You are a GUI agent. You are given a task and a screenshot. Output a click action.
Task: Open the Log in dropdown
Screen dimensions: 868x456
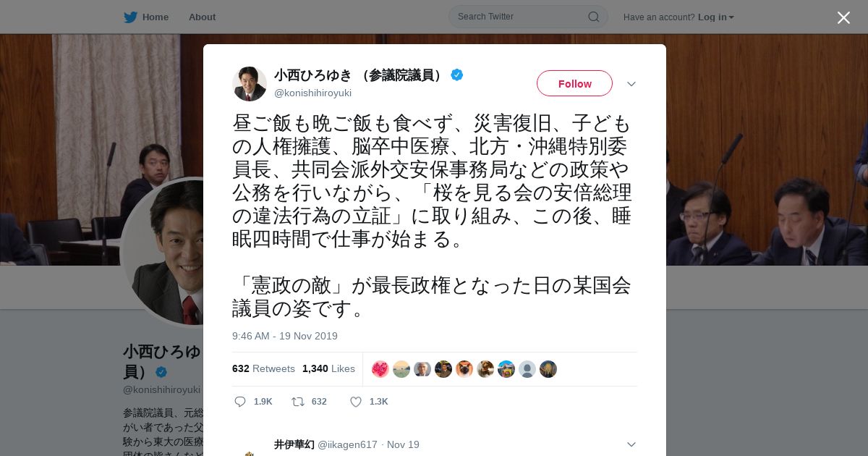point(716,17)
